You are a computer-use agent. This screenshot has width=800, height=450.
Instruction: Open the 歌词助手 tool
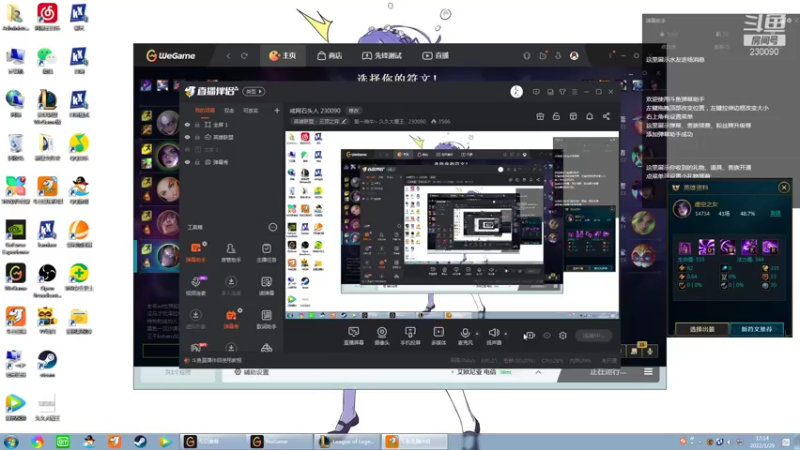point(266,319)
